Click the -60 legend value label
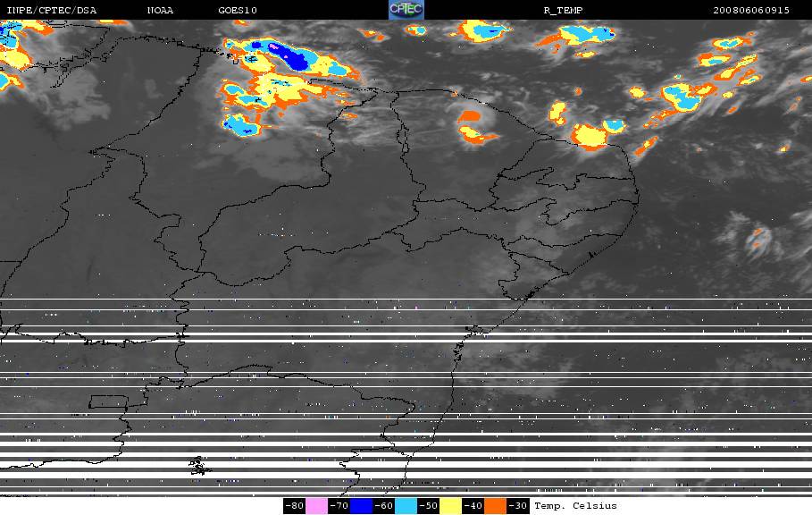This screenshot has width=812, height=515. 384,506
